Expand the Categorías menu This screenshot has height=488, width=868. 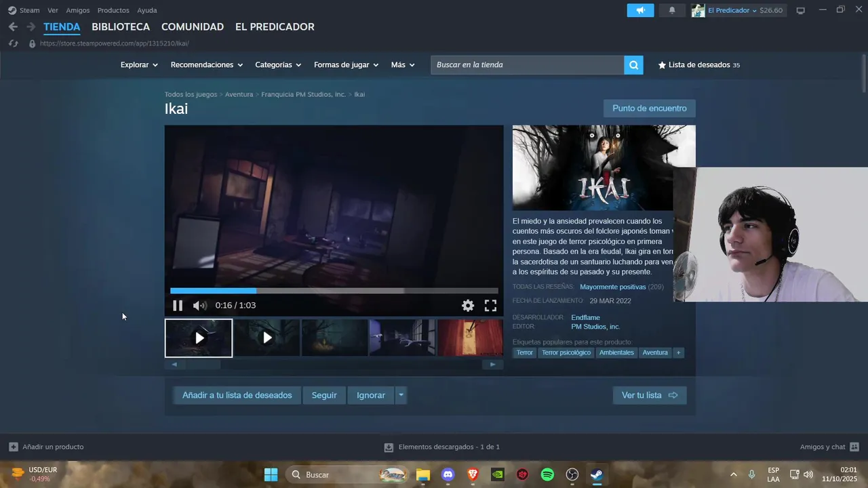[278, 65]
